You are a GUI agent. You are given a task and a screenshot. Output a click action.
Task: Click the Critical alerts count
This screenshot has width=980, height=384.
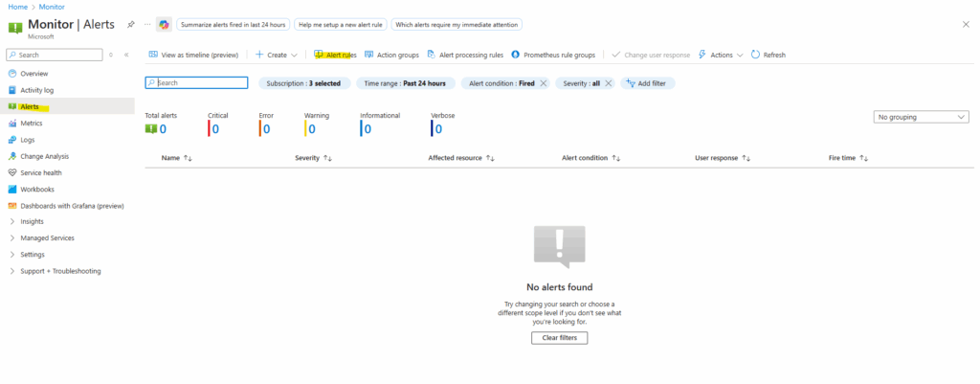tap(215, 129)
